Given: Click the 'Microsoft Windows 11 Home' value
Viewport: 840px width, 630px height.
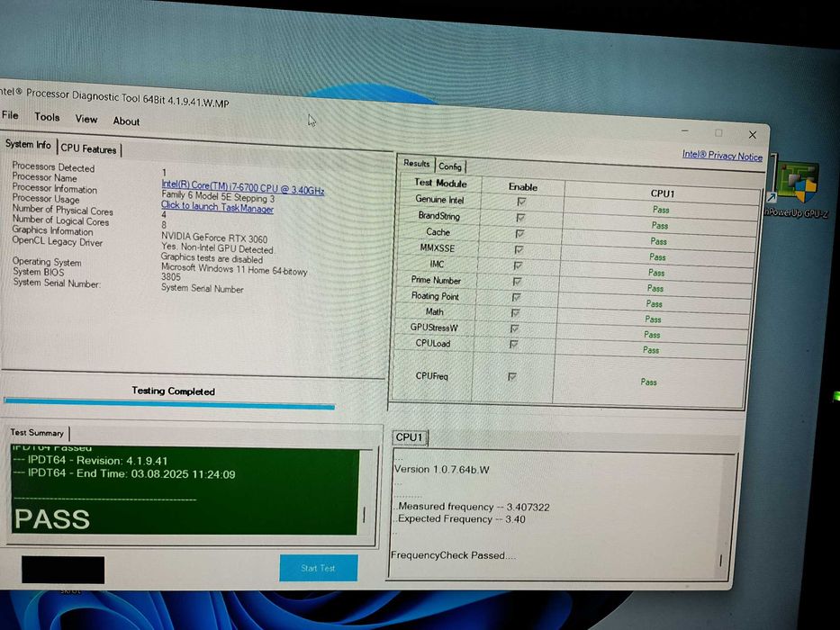Looking at the screenshot, I should coord(234,270).
